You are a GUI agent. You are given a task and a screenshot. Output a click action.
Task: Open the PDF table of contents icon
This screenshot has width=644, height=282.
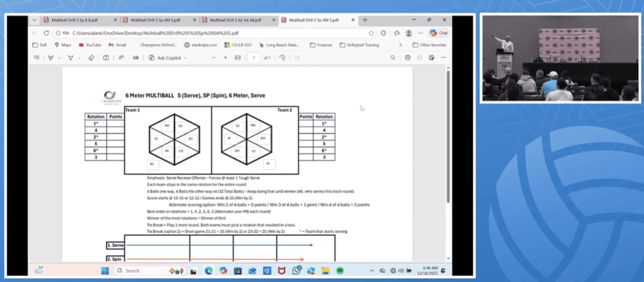(x=37, y=58)
